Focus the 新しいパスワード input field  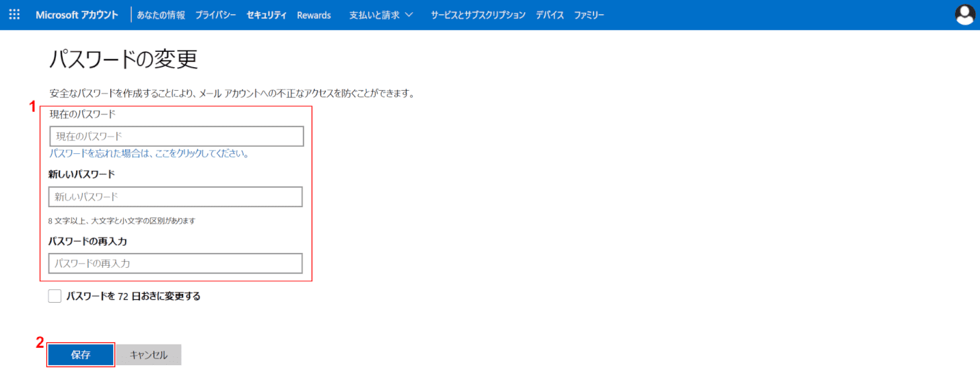[176, 197]
